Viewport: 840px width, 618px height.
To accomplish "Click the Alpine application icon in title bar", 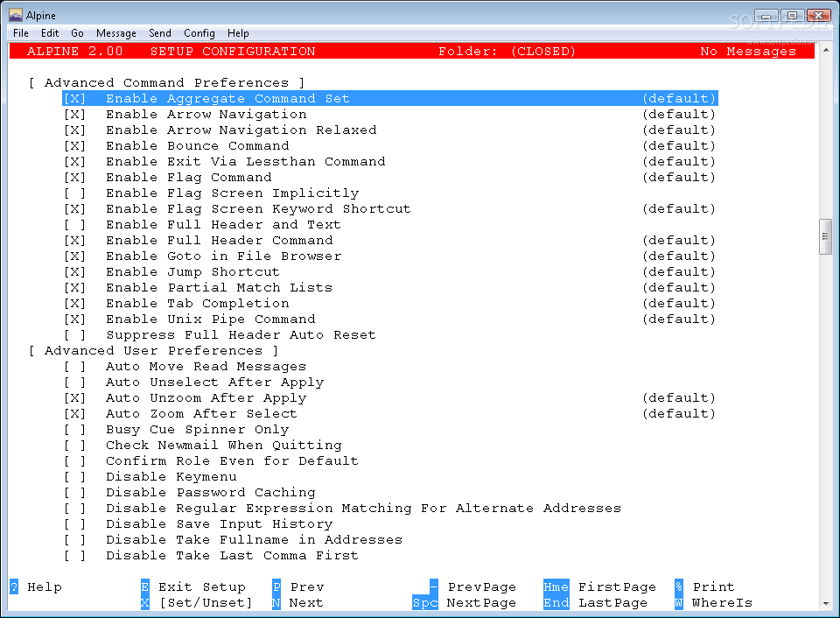I will [x=16, y=15].
